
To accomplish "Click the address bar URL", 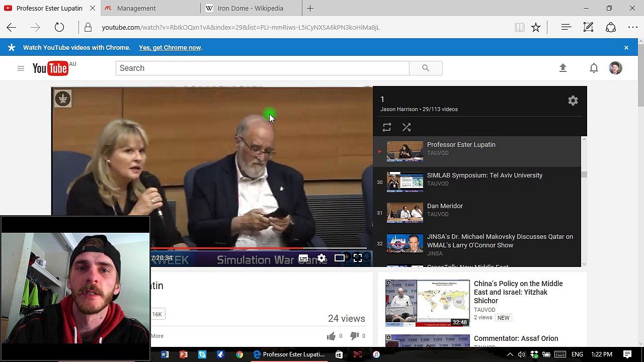I will tap(240, 28).
